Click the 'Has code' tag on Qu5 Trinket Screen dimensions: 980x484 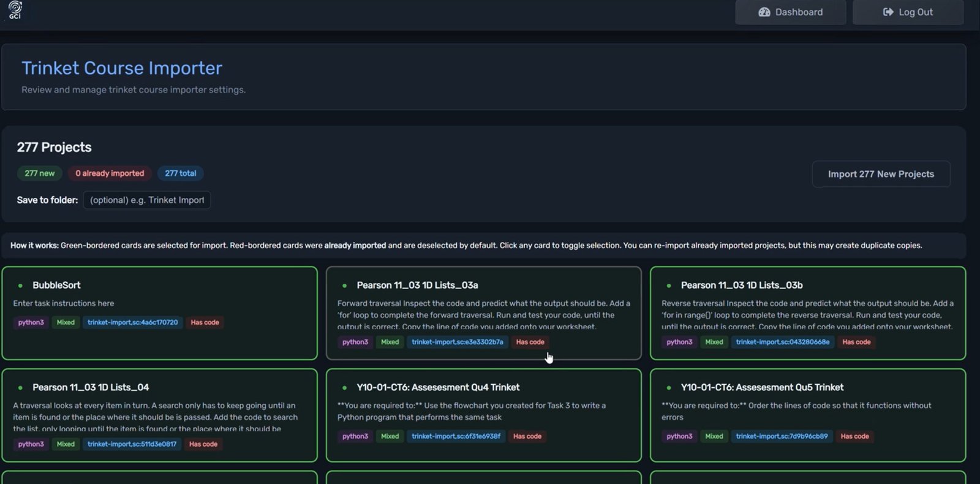click(854, 436)
